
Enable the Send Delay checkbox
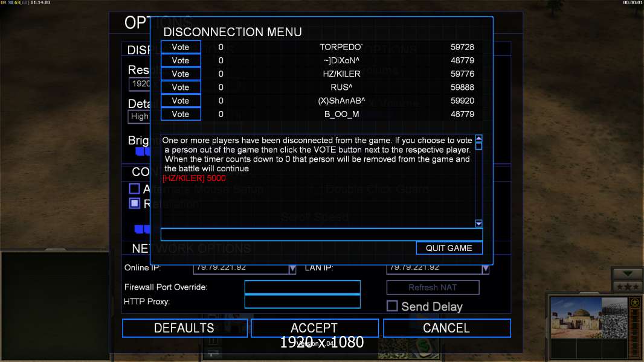tap(392, 306)
